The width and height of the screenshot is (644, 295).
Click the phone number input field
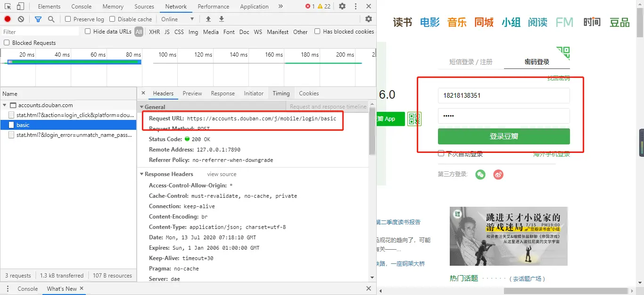(x=504, y=95)
